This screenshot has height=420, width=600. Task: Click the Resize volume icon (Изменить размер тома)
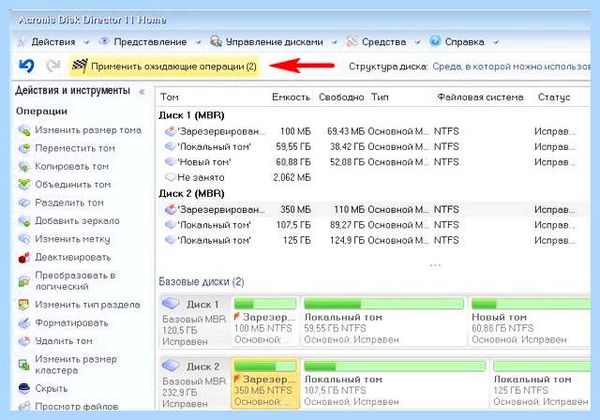tap(24, 130)
